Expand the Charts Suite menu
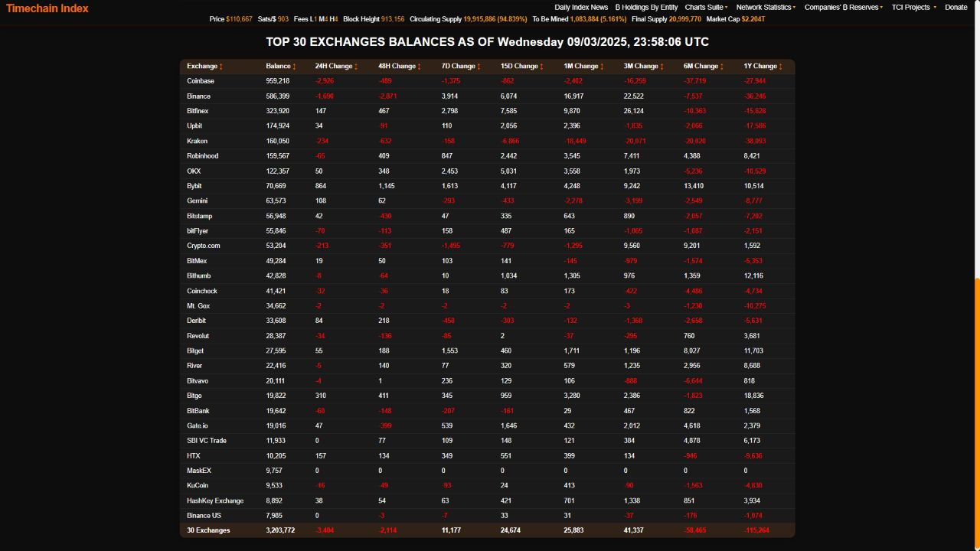 (707, 8)
